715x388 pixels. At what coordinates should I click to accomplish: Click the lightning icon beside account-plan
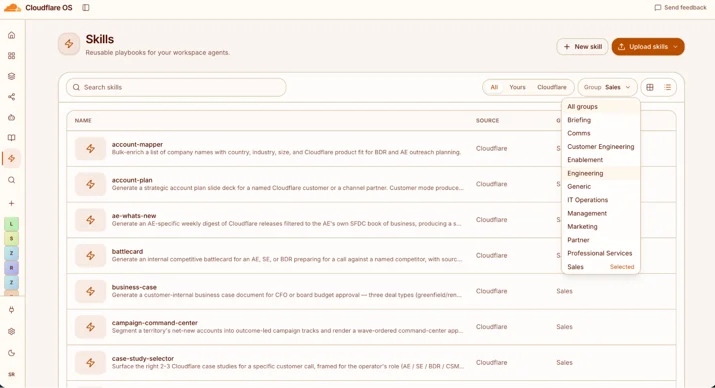[x=90, y=184]
